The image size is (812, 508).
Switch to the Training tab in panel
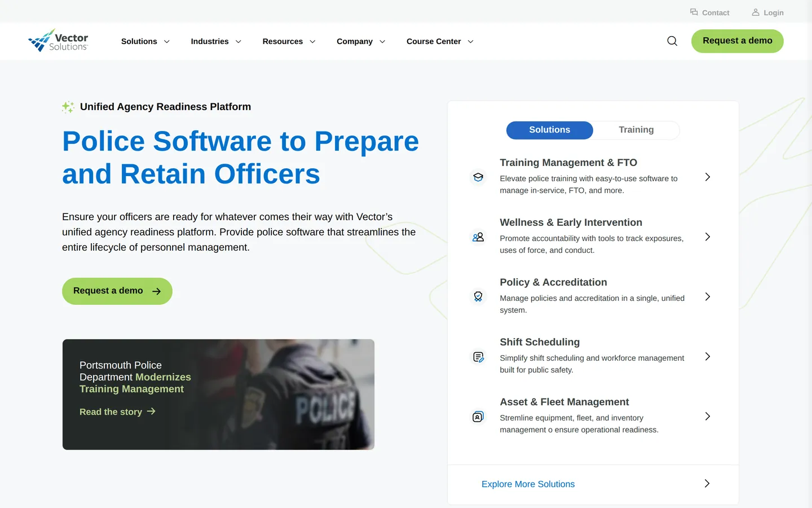click(636, 130)
